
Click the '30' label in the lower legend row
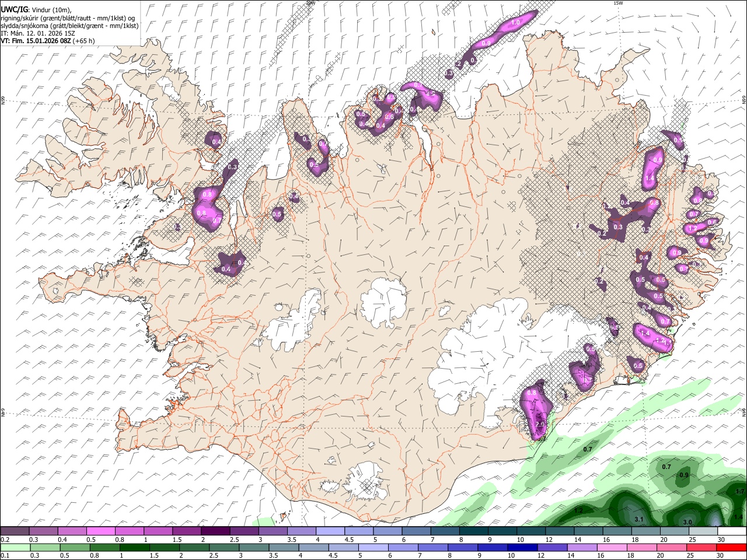[x=721, y=556]
